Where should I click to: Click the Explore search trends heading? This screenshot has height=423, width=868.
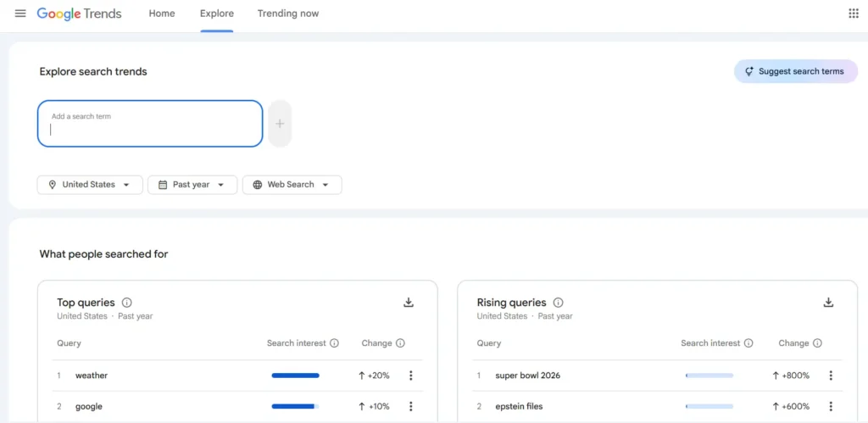click(93, 71)
